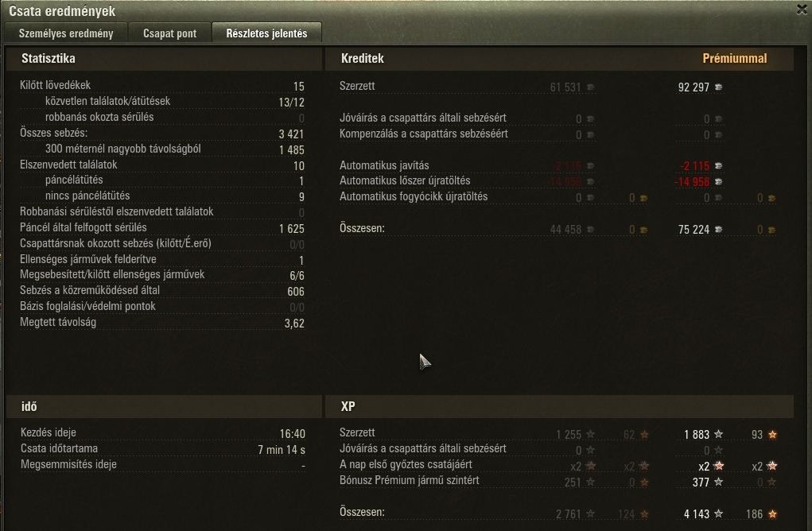Click the XP star icon beside 1 883
The image size is (812, 531).
point(719,434)
